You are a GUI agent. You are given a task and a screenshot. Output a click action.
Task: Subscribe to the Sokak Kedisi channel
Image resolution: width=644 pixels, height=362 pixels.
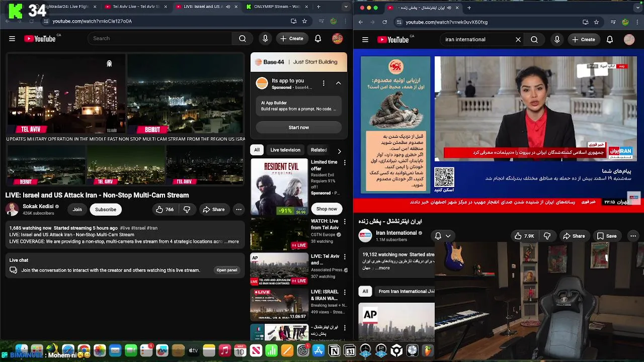[106, 210]
